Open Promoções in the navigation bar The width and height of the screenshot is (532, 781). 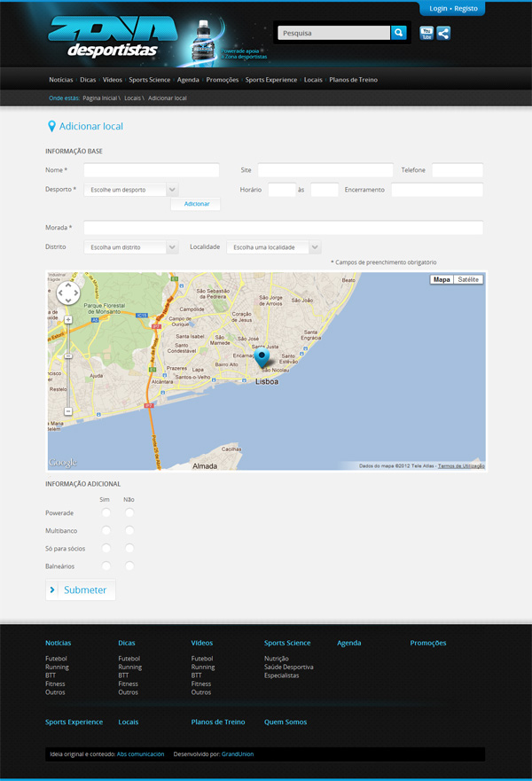223,80
